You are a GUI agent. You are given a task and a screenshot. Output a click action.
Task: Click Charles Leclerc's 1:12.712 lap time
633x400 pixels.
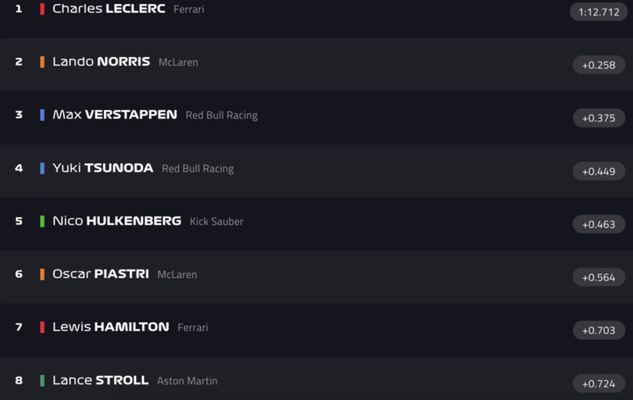click(x=599, y=12)
